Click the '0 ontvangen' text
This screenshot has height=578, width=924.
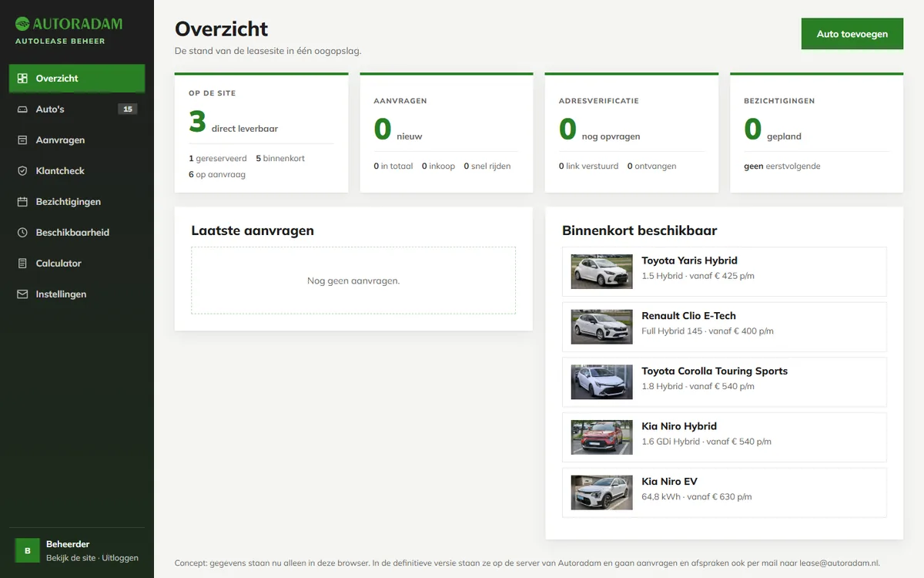tap(652, 166)
